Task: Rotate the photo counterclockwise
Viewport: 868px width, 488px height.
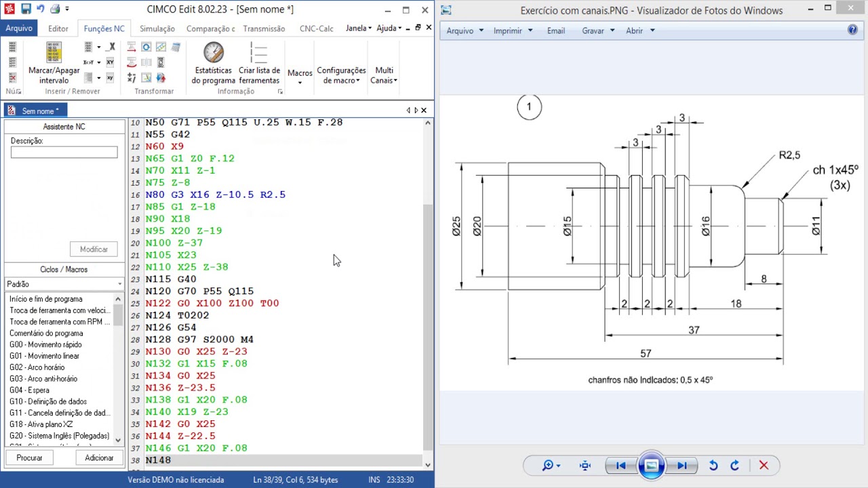Action: click(713, 466)
